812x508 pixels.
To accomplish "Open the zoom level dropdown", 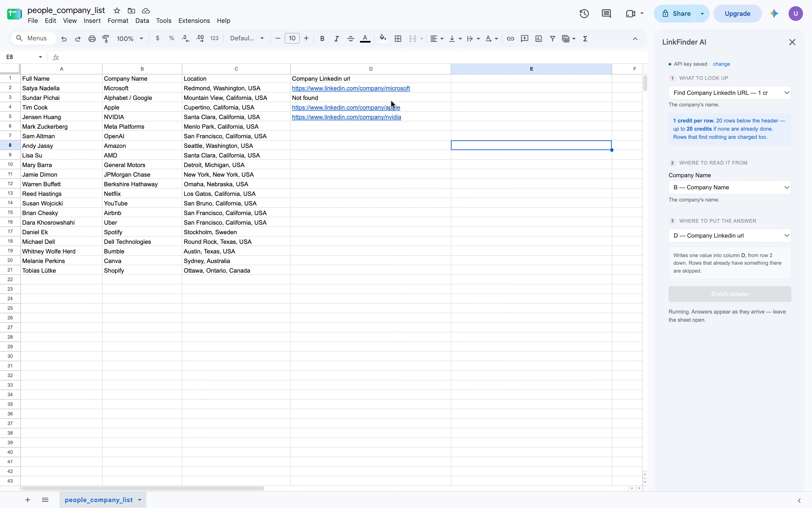I will point(130,39).
